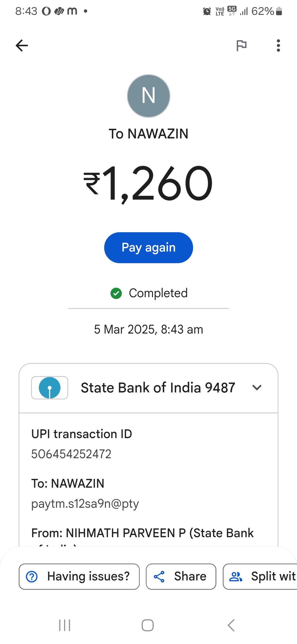Expand State Bank of India chevron
297x644 pixels.
tap(257, 388)
